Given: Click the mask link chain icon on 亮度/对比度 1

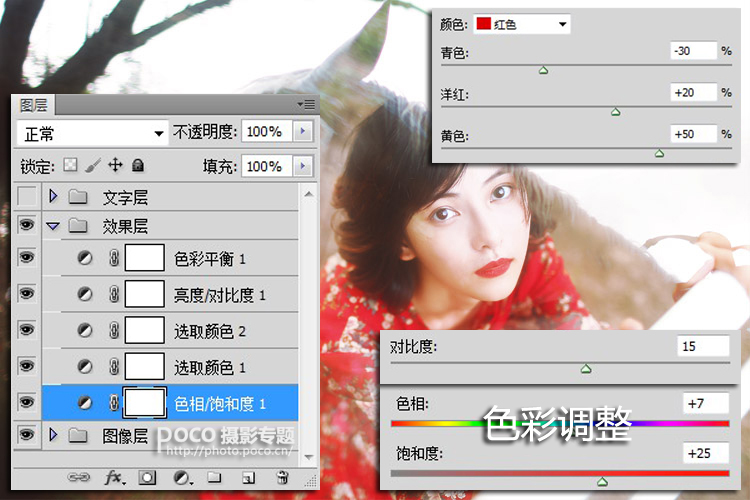Looking at the screenshot, I should pos(114,294).
